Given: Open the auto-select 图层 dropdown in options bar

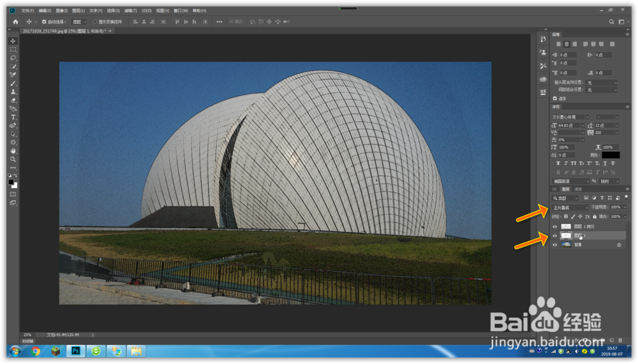Looking at the screenshot, I should click(x=79, y=22).
